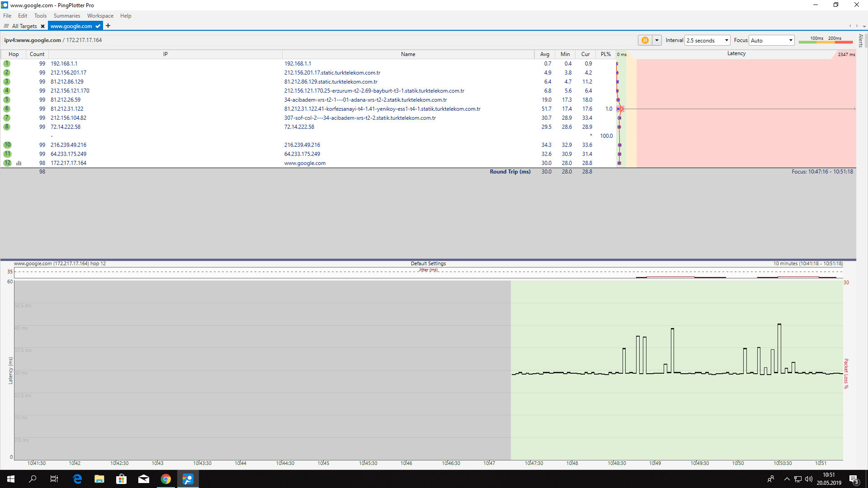Open the tab list dropdown arrow at right
The height and width of the screenshot is (488, 868).
[864, 26]
